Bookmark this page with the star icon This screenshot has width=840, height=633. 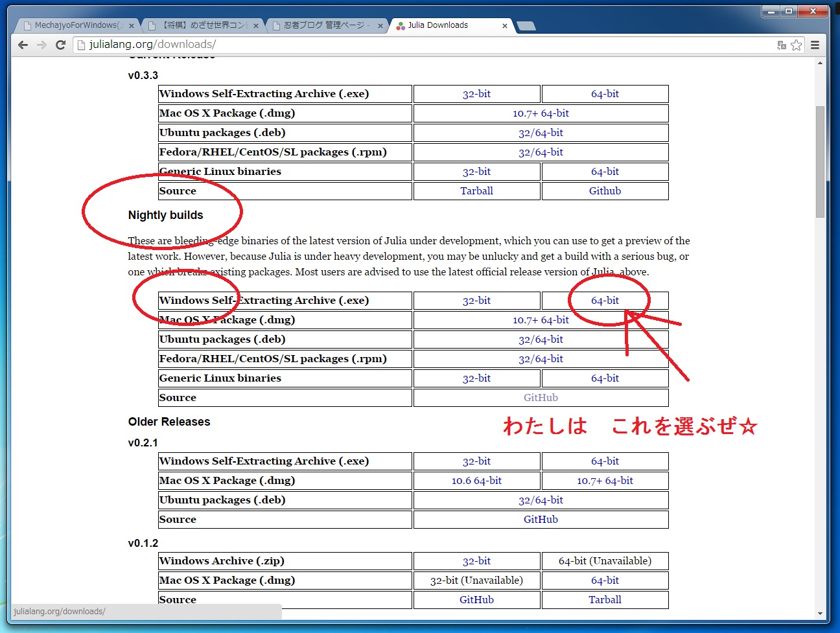pyautogui.click(x=797, y=45)
